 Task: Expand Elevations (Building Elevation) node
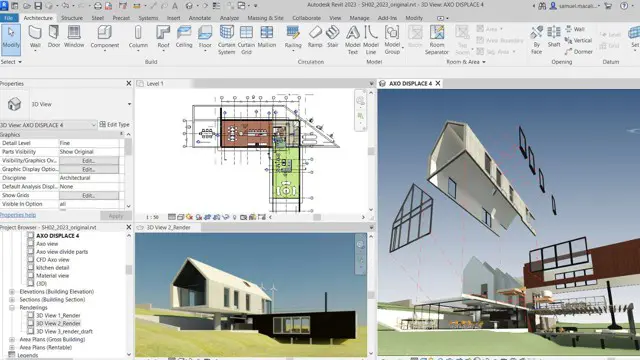click(x=12, y=291)
